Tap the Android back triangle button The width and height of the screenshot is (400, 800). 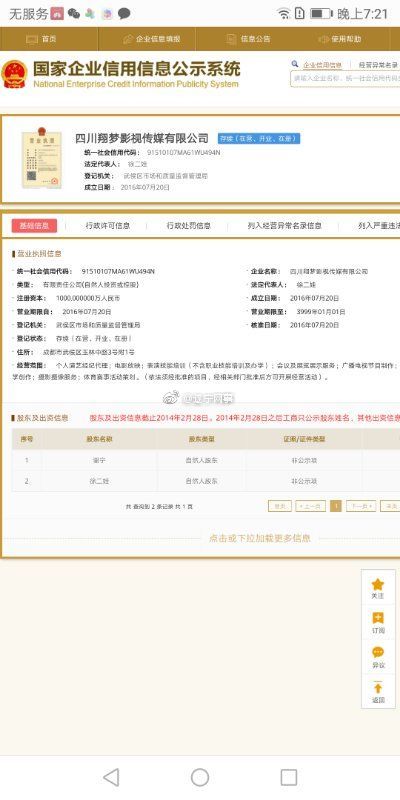111,778
